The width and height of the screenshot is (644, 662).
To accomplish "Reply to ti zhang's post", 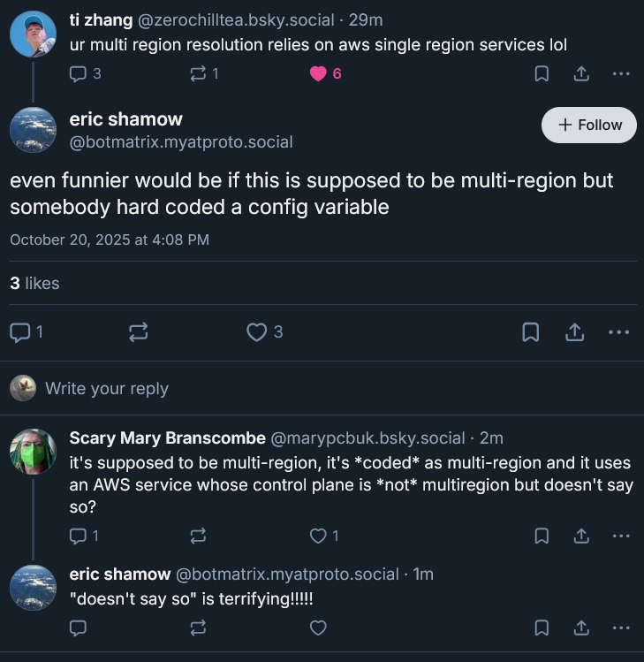I will (79, 74).
